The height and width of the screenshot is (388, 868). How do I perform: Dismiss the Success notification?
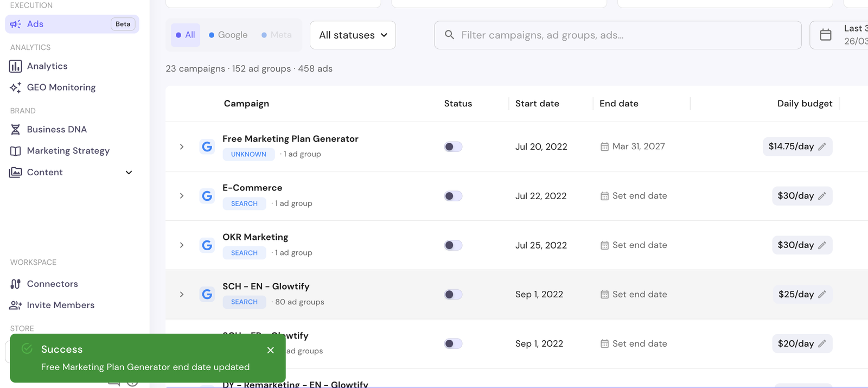(270, 350)
